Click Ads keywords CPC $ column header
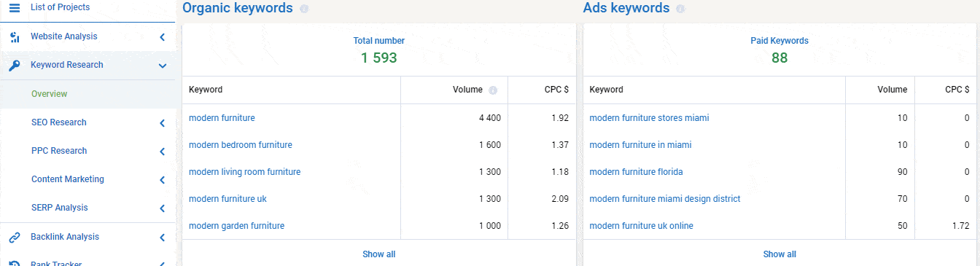 tap(957, 90)
